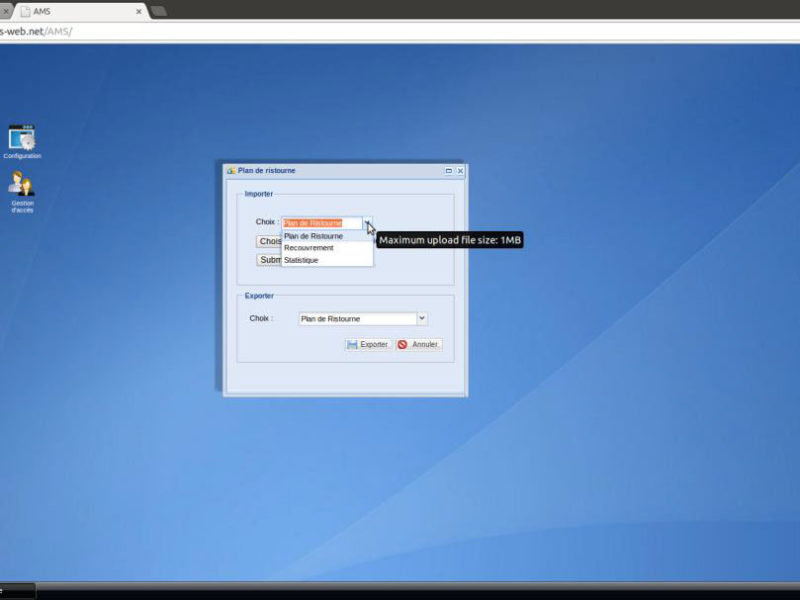Click the red cancel icon on Annuler

coord(403,344)
